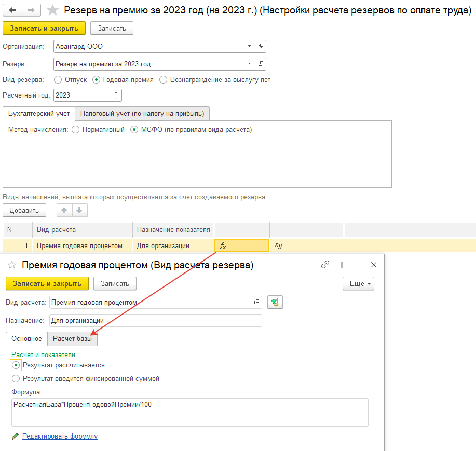The height and width of the screenshot is (451, 476).
Task: Open the Организация record with its open icon
Action: pos(261,46)
